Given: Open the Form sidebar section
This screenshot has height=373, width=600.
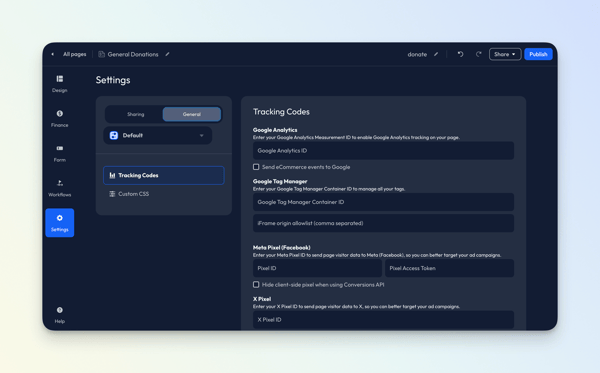Looking at the screenshot, I should 59,153.
